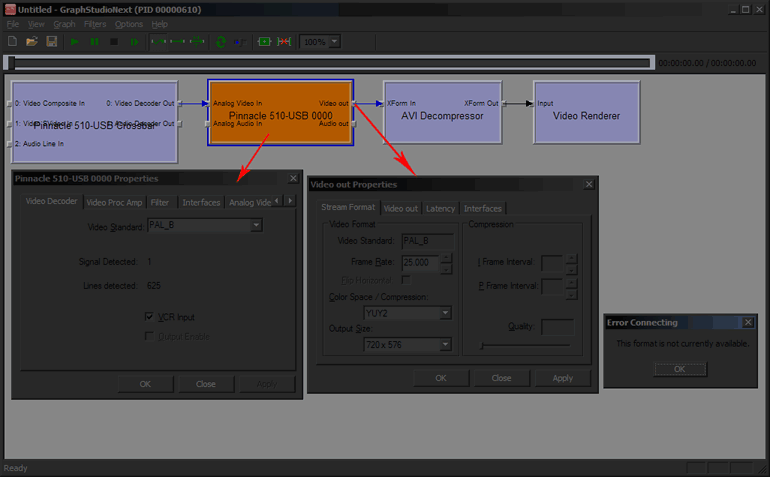770x477 pixels.
Task: Open the File menu
Action: 13,24
